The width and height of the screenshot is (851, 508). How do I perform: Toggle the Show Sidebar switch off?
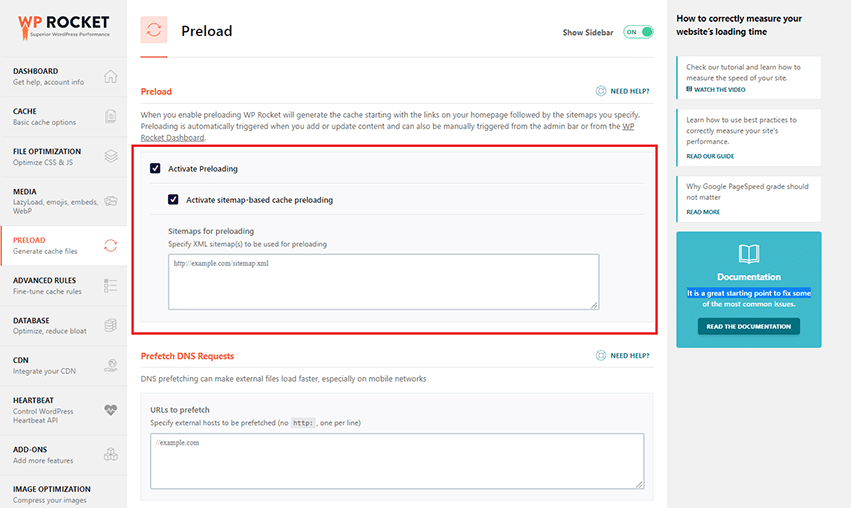638,32
